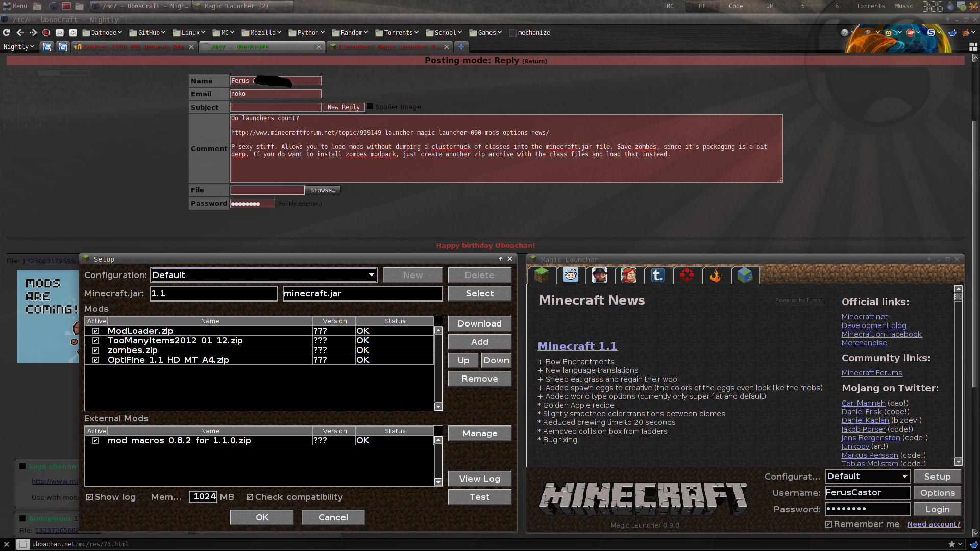
Task: Open the Minecraft Forums link
Action: point(872,373)
